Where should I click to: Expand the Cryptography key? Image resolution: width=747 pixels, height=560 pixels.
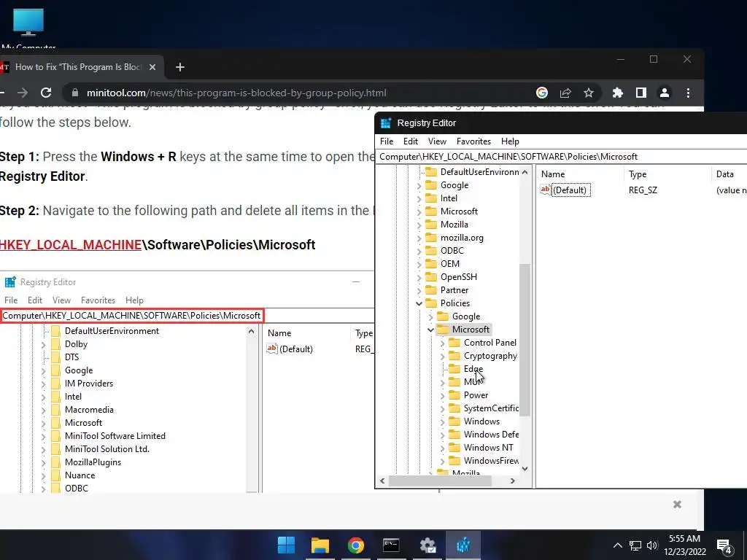[443, 356]
